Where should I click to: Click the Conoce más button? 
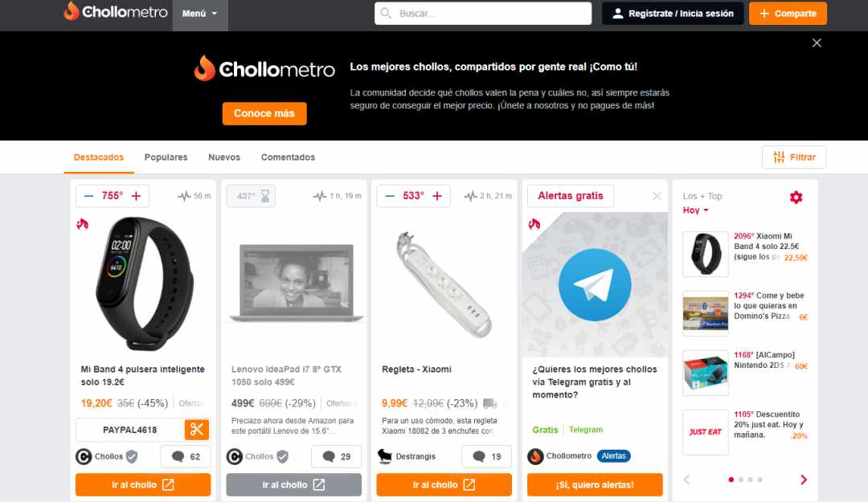[x=264, y=113]
